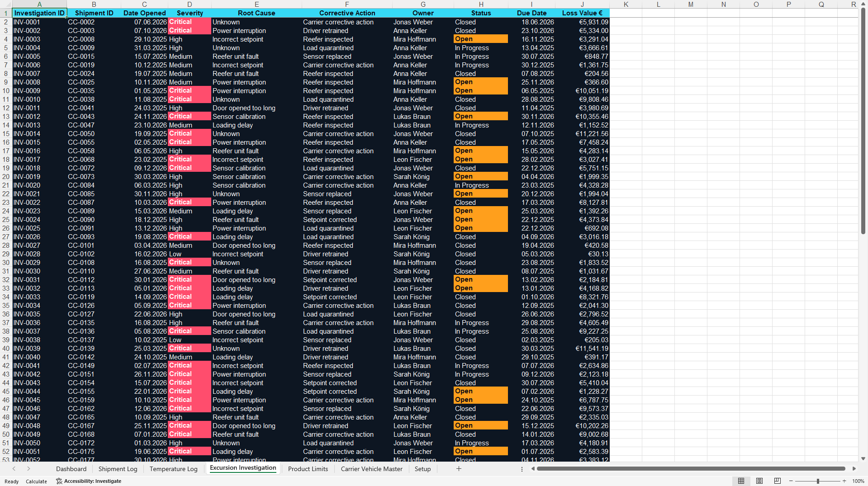Click horizontal scroll right arrow

854,469
